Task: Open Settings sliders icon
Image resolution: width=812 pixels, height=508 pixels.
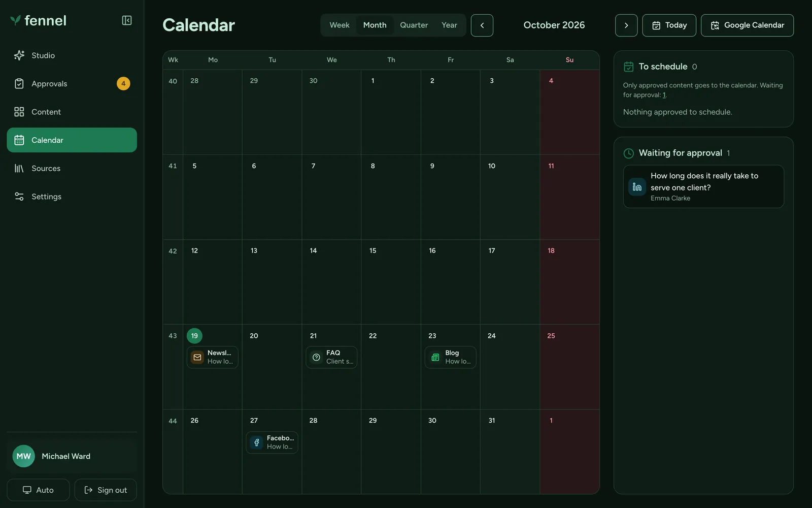Action: (19, 197)
